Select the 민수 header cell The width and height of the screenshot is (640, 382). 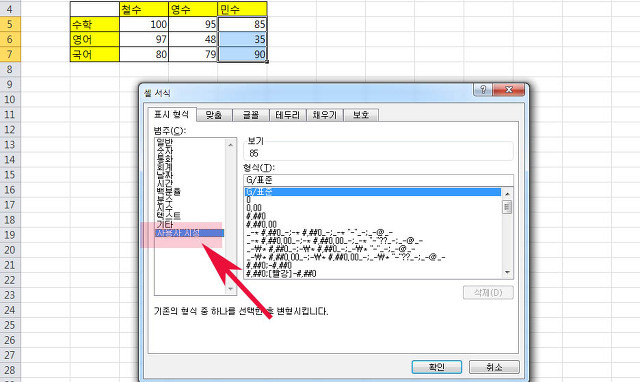[x=242, y=9]
